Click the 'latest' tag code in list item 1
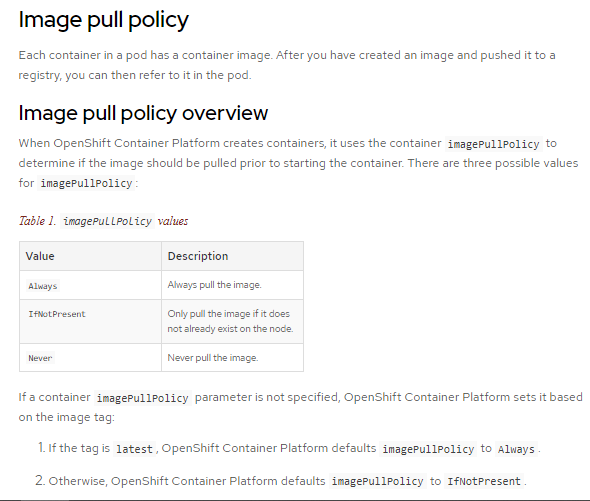 point(134,449)
